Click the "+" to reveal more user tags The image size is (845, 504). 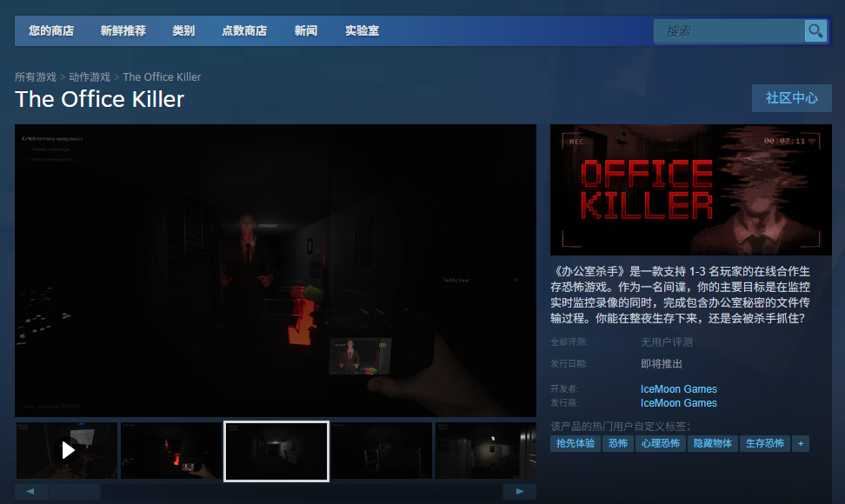pyautogui.click(x=800, y=443)
